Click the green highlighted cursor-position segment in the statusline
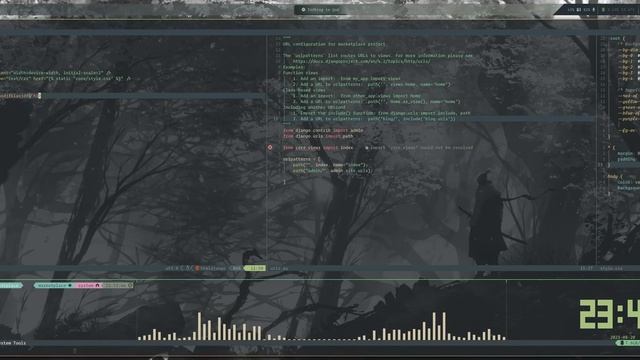 point(255,268)
